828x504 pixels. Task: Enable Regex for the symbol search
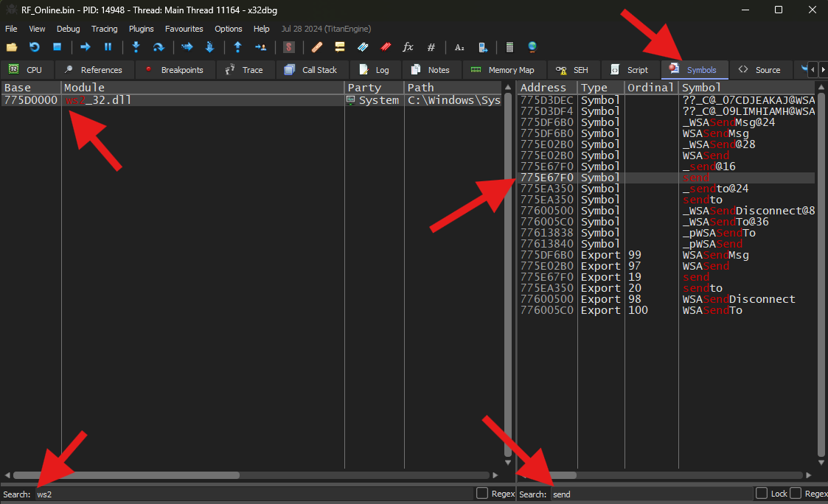click(x=796, y=494)
